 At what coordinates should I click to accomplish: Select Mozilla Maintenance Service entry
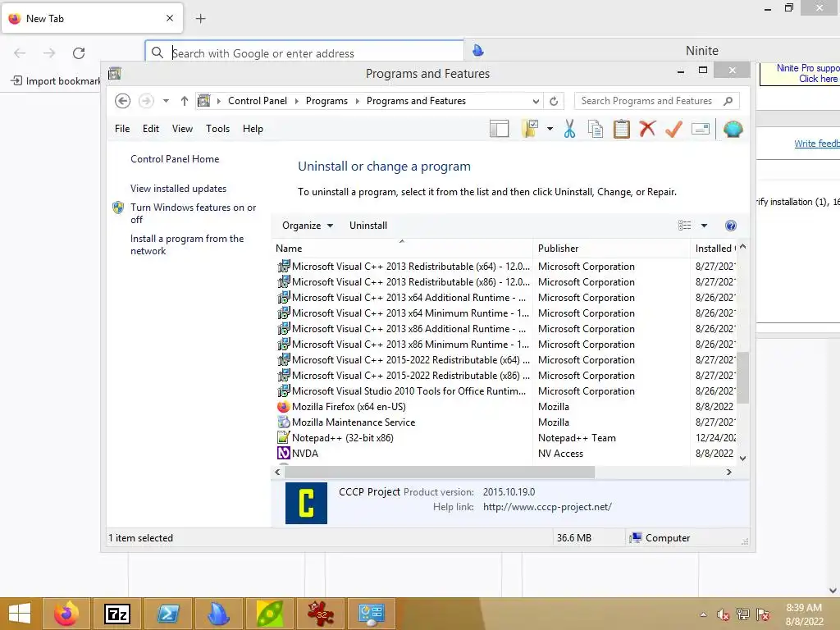tap(354, 422)
